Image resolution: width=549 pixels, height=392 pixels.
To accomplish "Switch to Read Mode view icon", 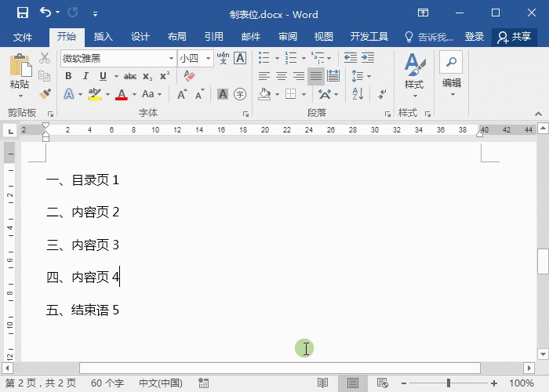I will (x=322, y=383).
